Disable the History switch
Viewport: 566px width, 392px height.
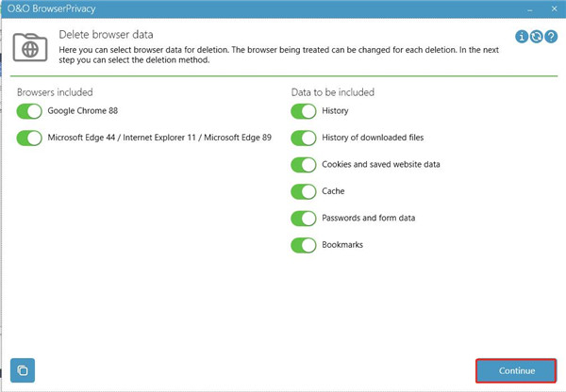tap(304, 111)
